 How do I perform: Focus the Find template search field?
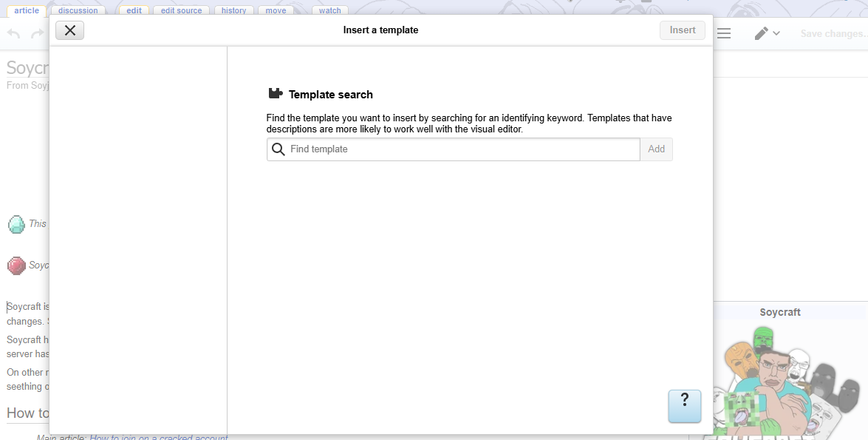coord(462,149)
